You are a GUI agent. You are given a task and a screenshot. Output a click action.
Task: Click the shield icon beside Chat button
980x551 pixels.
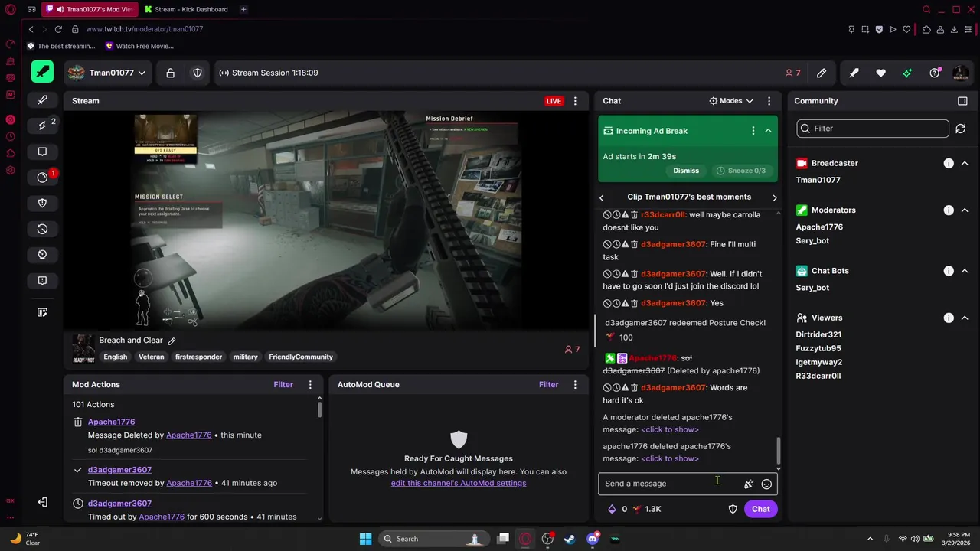coord(732,509)
